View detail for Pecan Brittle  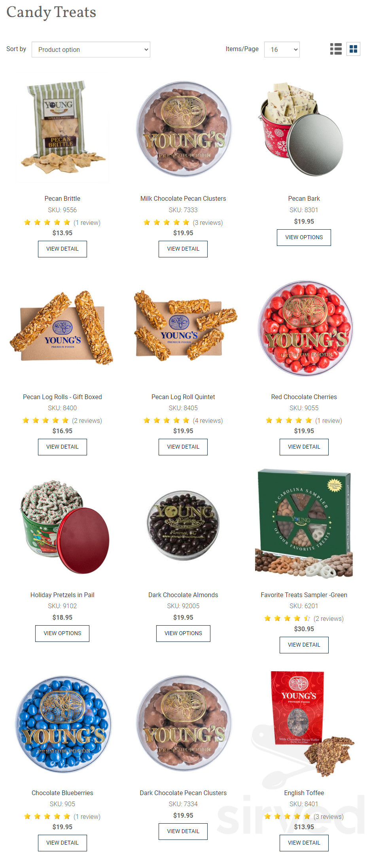pos(62,249)
